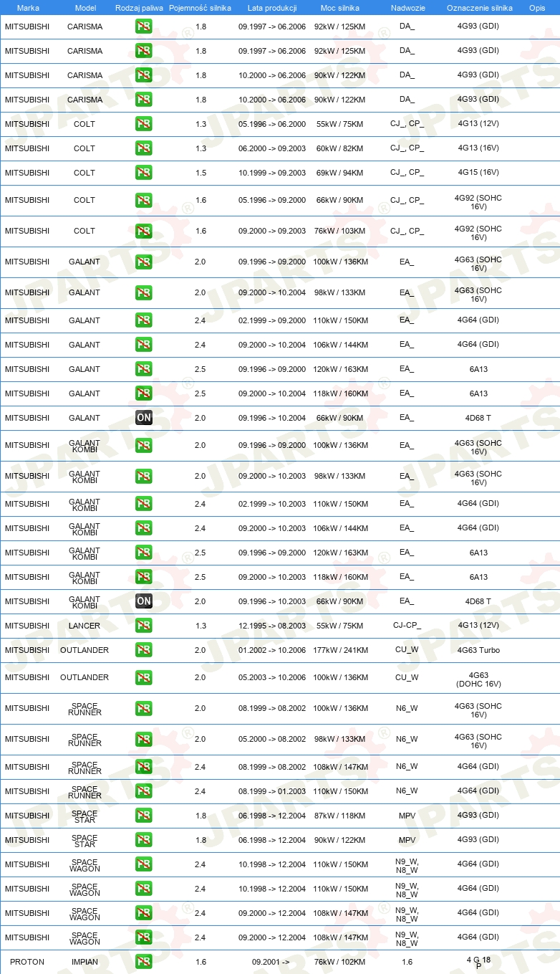Click the Marka column header

click(x=27, y=8)
